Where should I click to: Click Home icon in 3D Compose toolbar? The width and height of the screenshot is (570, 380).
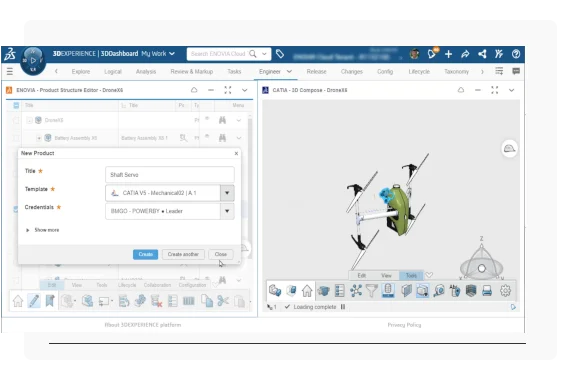pos(307,291)
